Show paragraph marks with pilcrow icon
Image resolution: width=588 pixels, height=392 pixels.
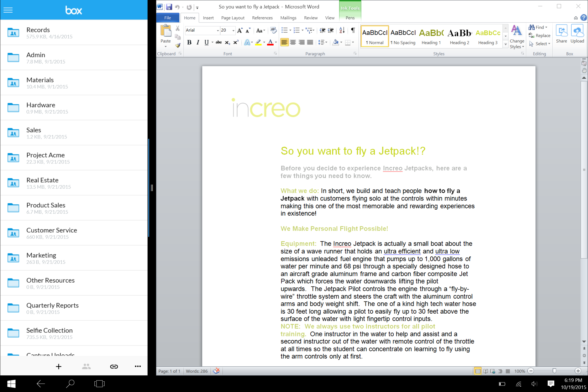click(x=353, y=30)
